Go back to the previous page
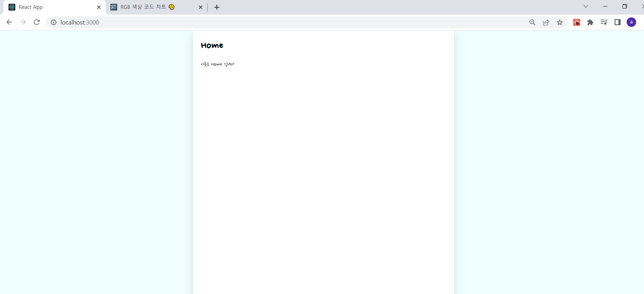Image resolution: width=644 pixels, height=294 pixels. click(x=9, y=22)
